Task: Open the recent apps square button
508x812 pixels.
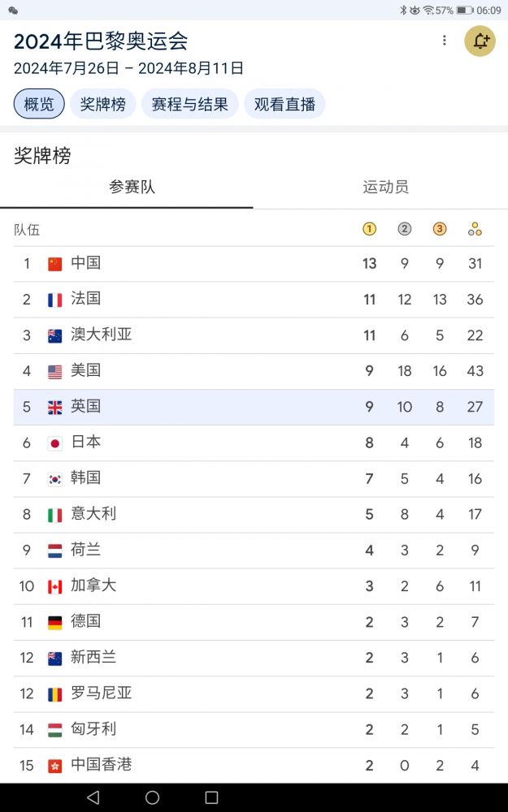Action: [211, 797]
